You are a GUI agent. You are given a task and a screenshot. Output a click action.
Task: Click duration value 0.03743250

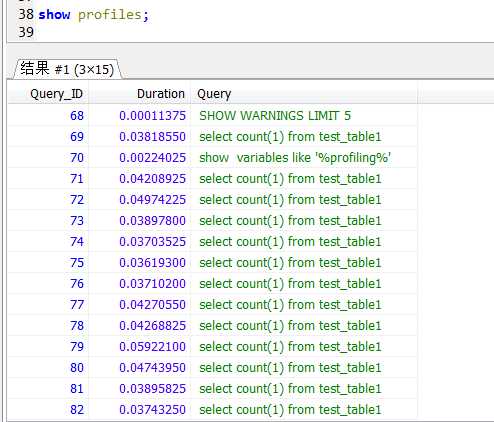click(x=152, y=410)
